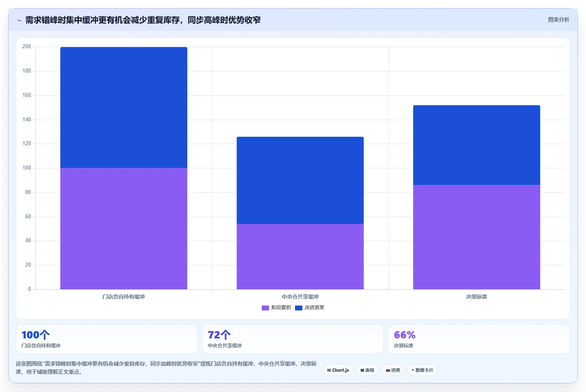This screenshot has height=392, width=586.
Task: Click the blue 改进效果 legend swatch
Action: 299,308
